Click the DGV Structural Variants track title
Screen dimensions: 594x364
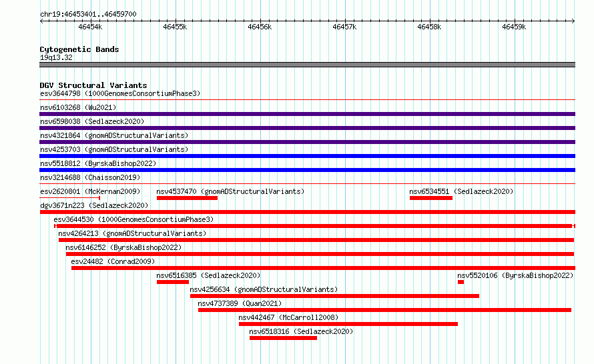[93, 85]
